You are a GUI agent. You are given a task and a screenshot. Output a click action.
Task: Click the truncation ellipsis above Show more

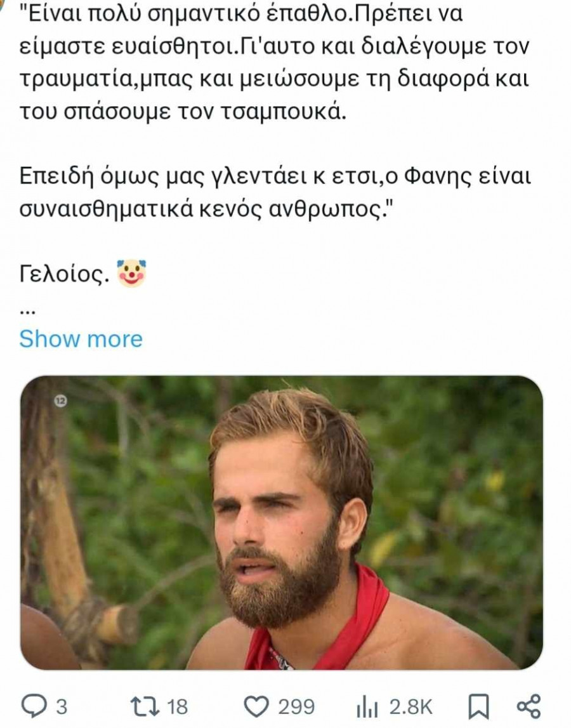pyautogui.click(x=29, y=312)
